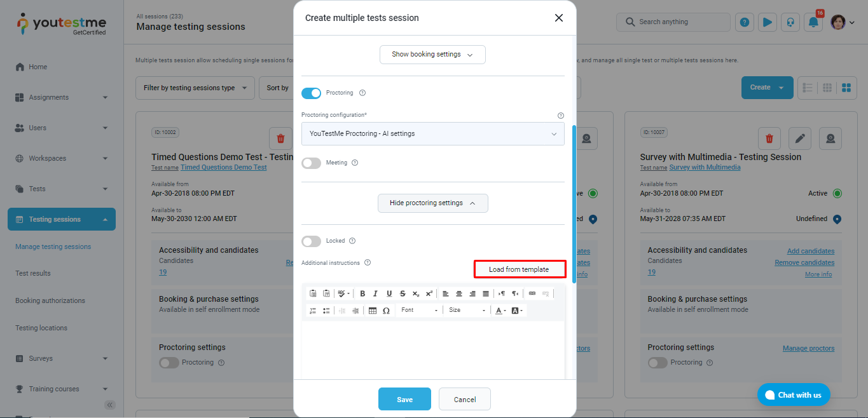Screen dimensions: 868x418
Task: Toggle Proctoring in the Timed Questions card
Action: tap(169, 363)
